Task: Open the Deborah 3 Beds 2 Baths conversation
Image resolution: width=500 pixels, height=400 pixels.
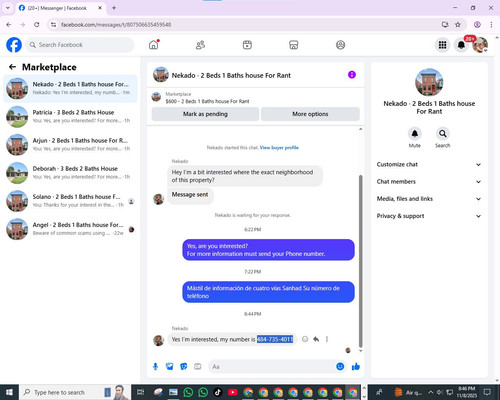Action: 70,173
